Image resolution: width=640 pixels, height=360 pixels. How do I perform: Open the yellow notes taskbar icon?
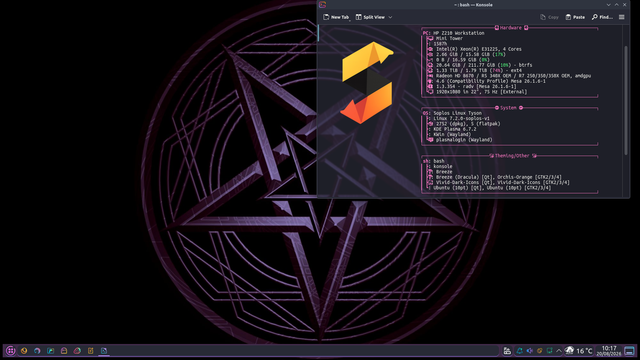91,351
